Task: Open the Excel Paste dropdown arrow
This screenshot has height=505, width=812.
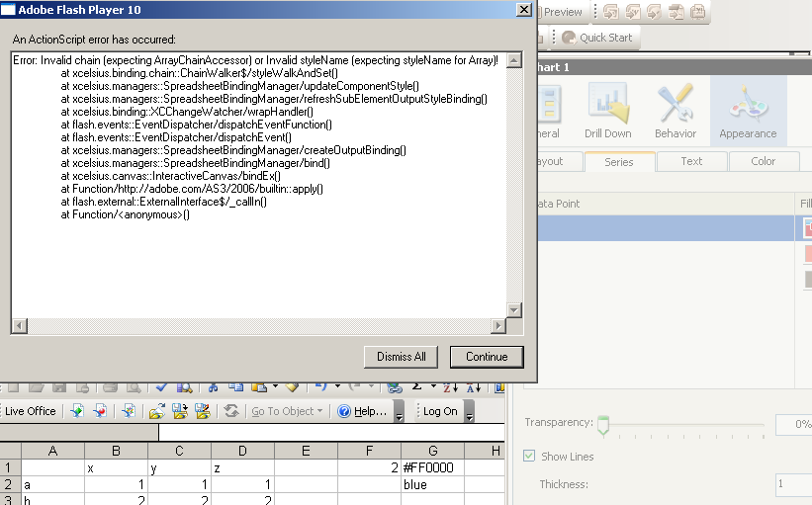Action: [x=276, y=386]
